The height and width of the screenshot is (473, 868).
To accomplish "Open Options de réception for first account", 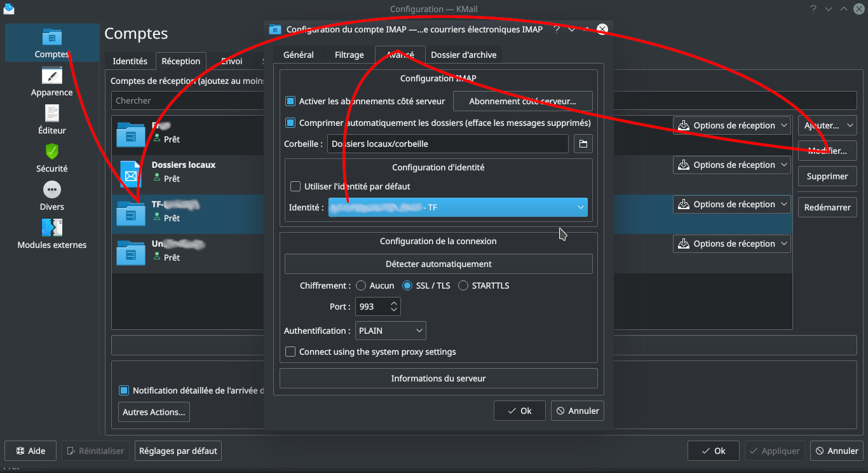I will pyautogui.click(x=732, y=125).
